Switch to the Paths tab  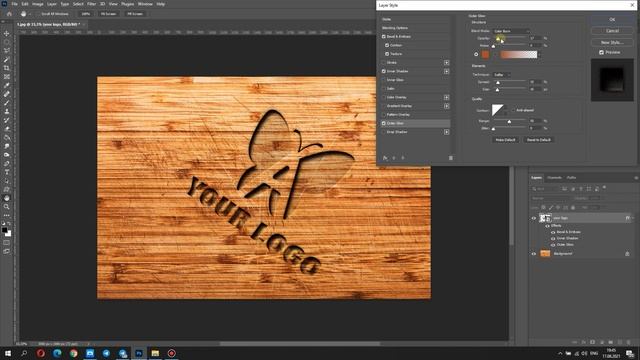(x=571, y=178)
